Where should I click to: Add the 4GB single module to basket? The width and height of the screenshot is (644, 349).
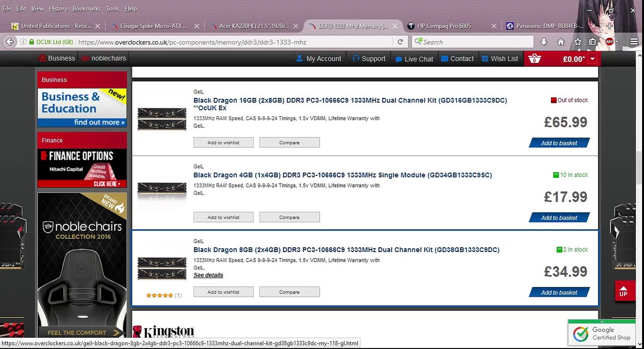[x=559, y=218]
